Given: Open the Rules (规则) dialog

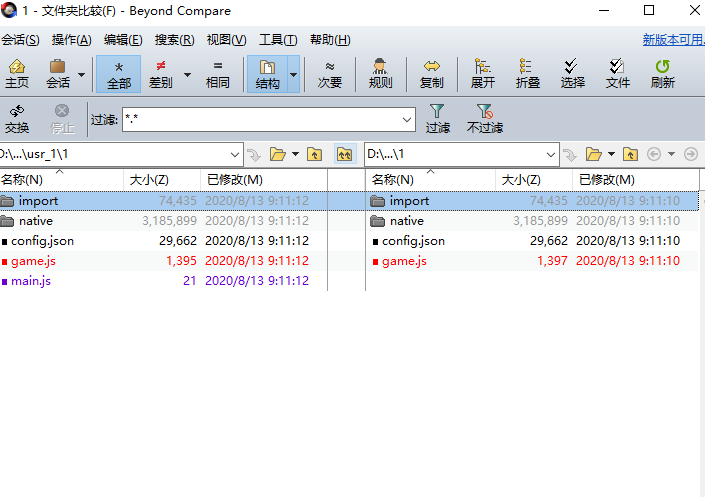Looking at the screenshot, I should [380, 74].
